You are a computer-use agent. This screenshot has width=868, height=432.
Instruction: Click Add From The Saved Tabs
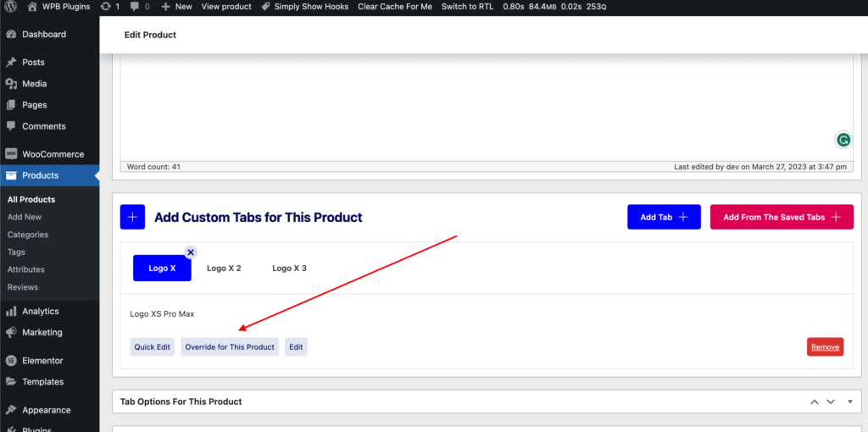click(782, 217)
